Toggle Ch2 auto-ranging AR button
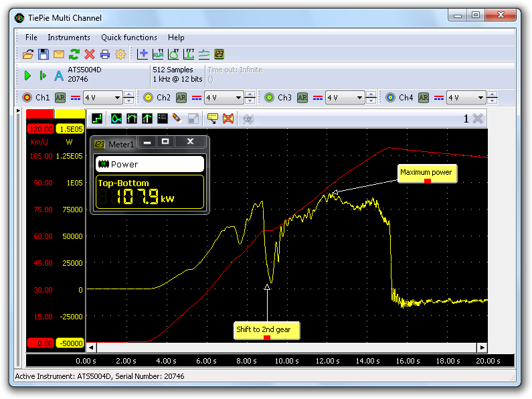The image size is (532, 399). (181, 98)
